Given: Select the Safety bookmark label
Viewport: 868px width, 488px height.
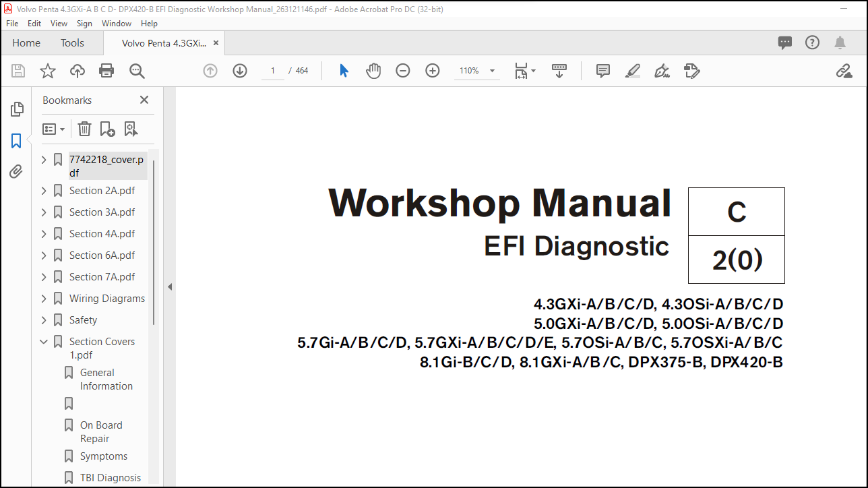Looking at the screenshot, I should pos(83,320).
